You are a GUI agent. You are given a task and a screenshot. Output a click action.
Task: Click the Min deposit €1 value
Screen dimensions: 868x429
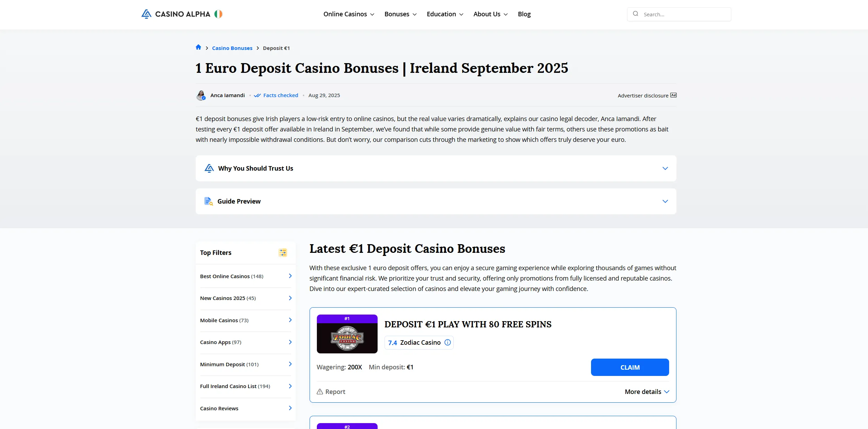point(410,367)
